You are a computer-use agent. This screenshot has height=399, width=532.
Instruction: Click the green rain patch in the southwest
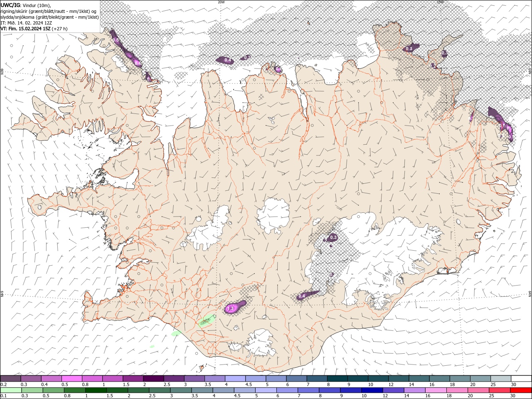(207, 320)
